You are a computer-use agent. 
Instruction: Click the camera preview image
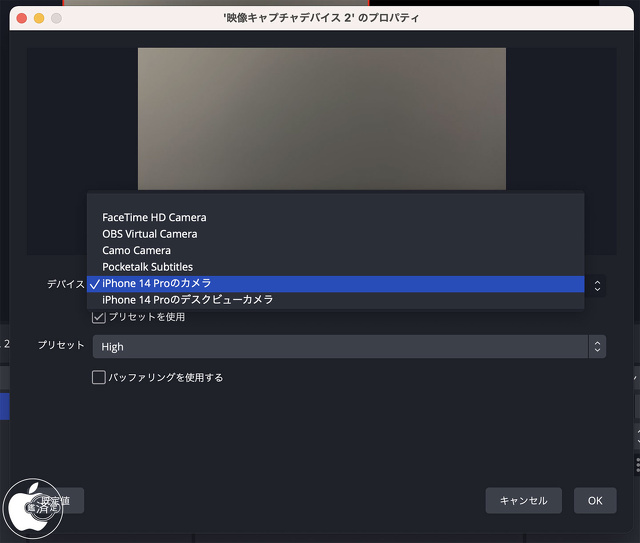tap(322, 119)
